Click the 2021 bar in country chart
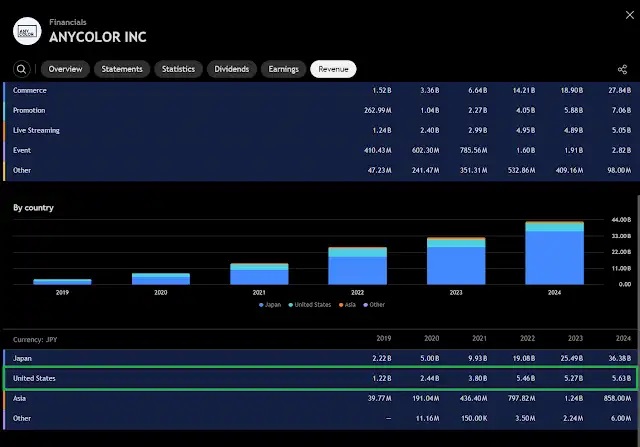The width and height of the screenshot is (640, 447). coord(259,274)
